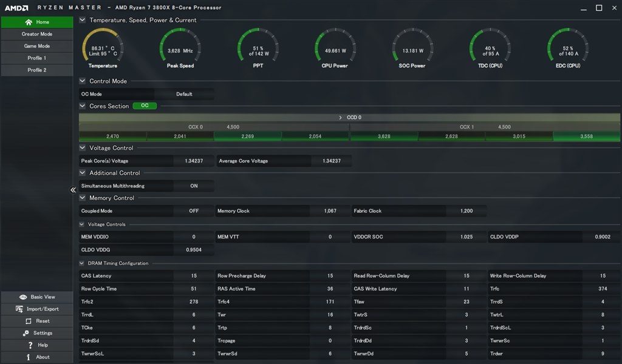Click the Basic View eye icon
The width and height of the screenshot is (622, 364).
click(23, 297)
